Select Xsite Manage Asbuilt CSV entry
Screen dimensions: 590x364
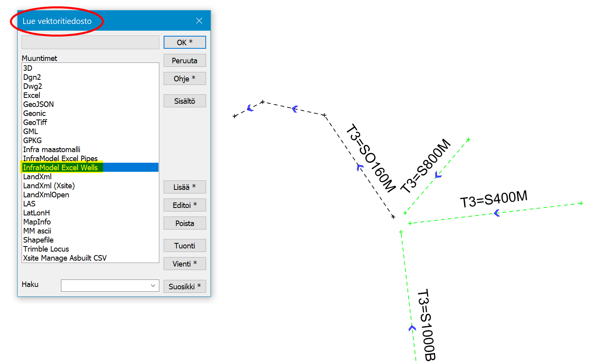pyautogui.click(x=65, y=258)
